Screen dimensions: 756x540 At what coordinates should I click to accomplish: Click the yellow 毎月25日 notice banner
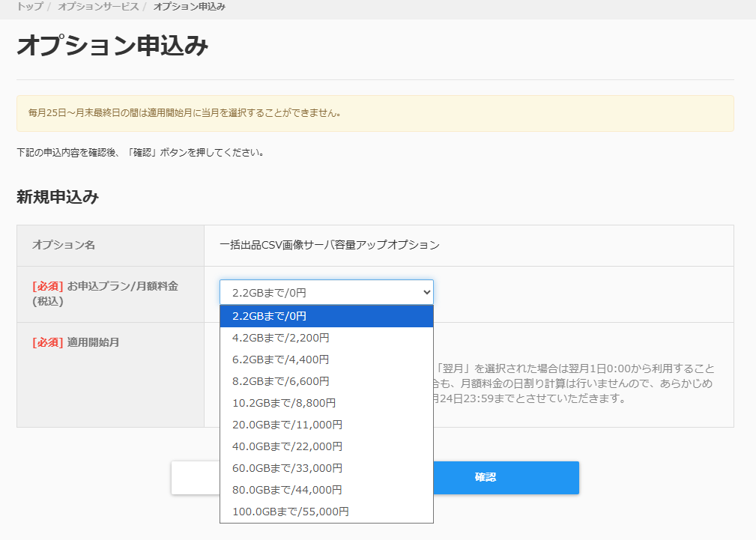tap(375, 113)
